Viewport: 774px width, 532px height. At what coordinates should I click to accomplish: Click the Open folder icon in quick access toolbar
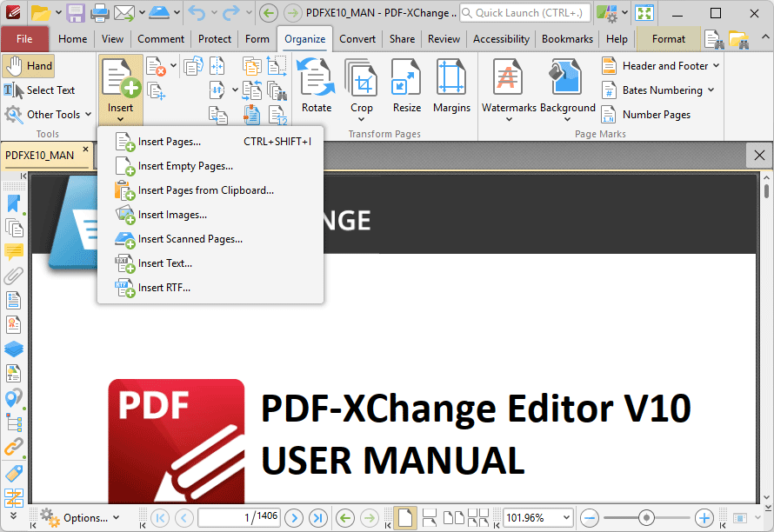tap(41, 13)
